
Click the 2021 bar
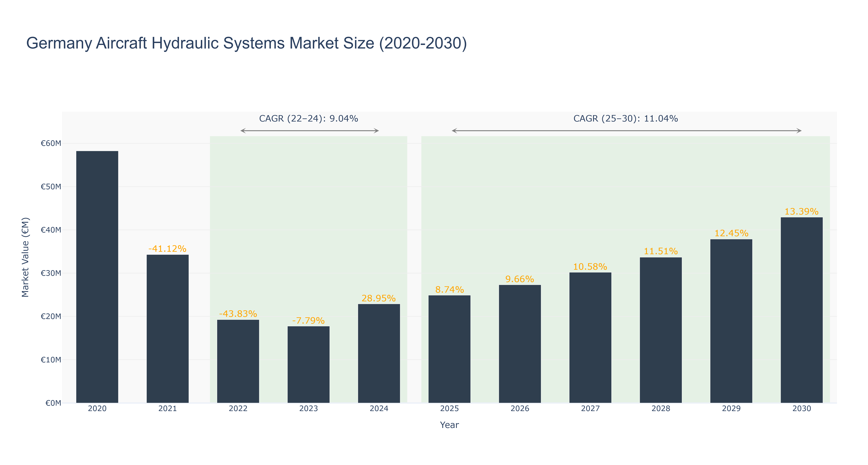(167, 329)
